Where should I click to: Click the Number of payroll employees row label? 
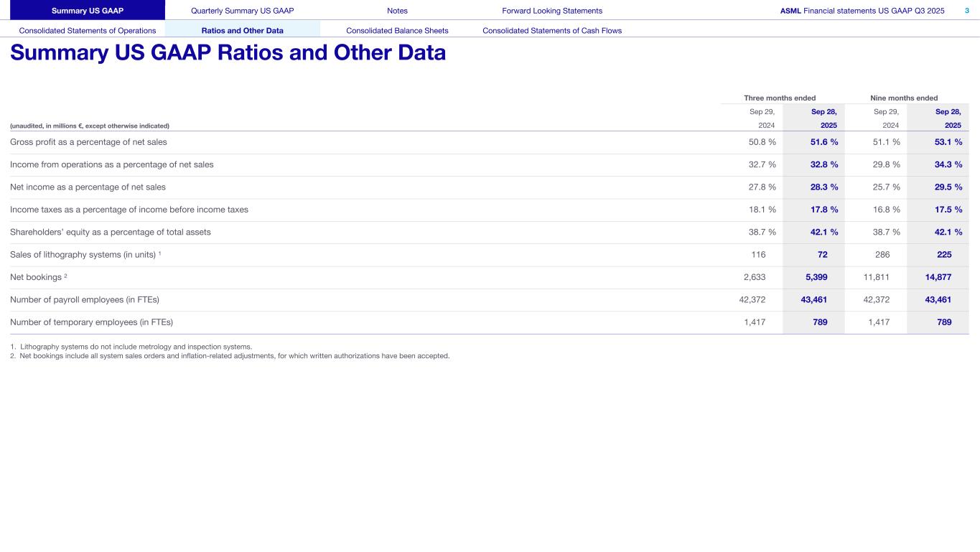pyautogui.click(x=85, y=300)
